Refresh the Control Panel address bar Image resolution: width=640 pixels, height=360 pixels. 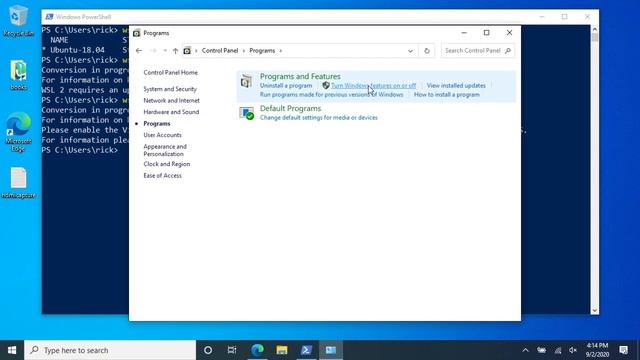[x=427, y=51]
